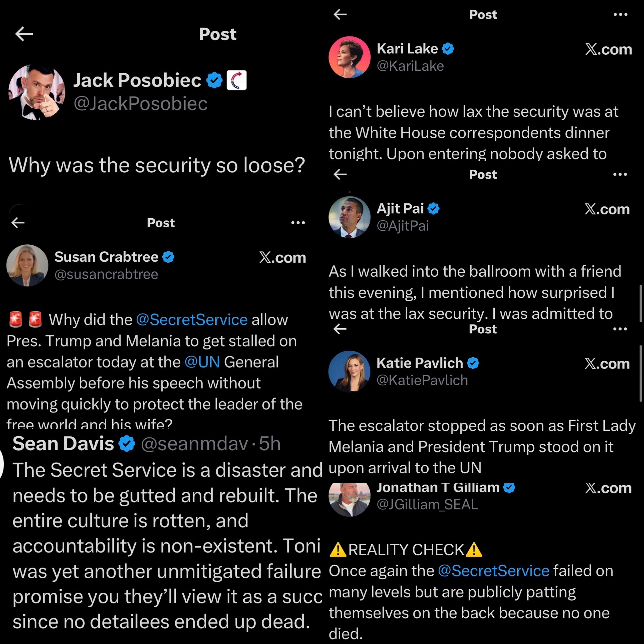Click Jack Posobiec's affiliation badge icon

pos(236,80)
